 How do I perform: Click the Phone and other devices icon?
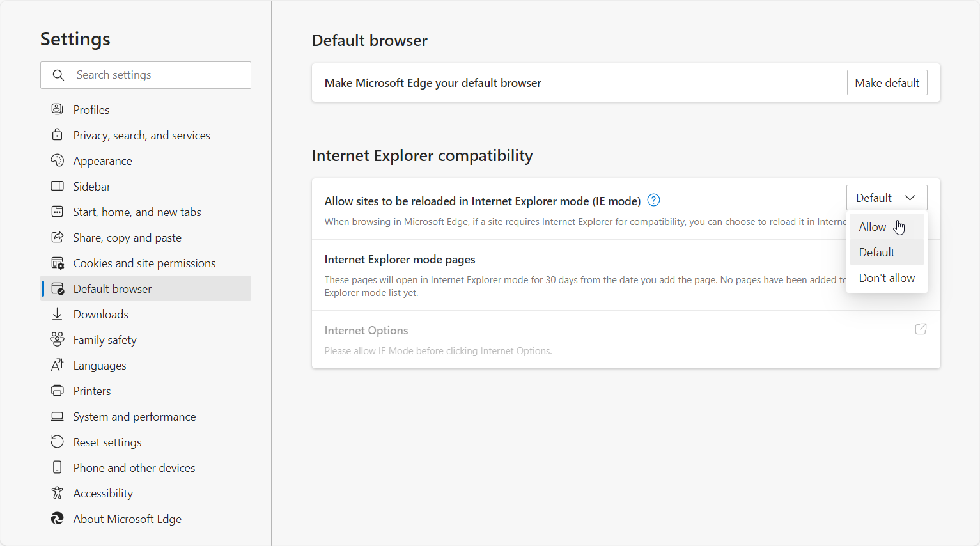pos(58,467)
